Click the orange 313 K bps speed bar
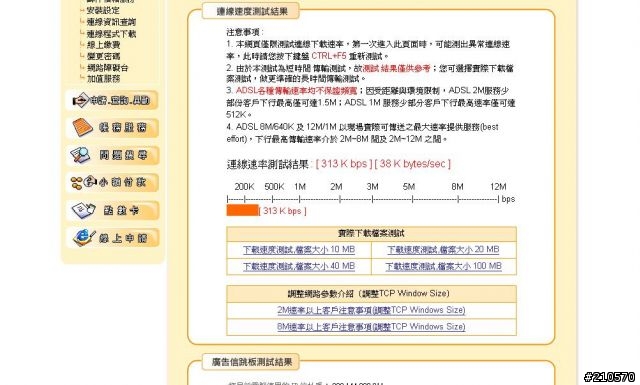 pyautogui.click(x=242, y=210)
